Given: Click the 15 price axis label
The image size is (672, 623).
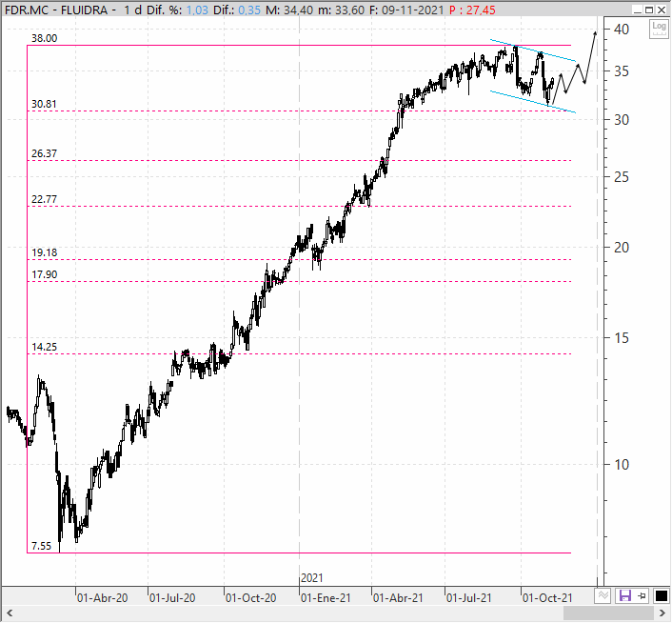Looking at the screenshot, I should coord(621,338).
